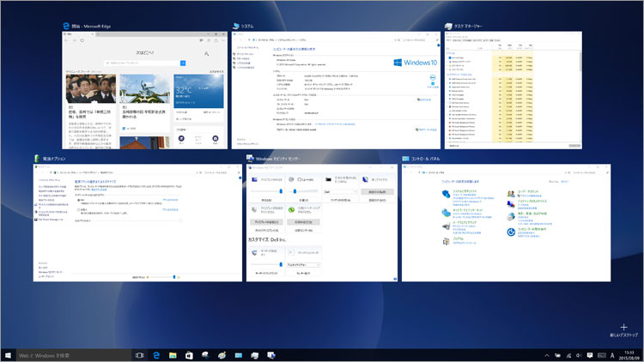Click the screen rotation button in Mobility Center
Viewport: 644px width, 362px height.
coord(377,191)
